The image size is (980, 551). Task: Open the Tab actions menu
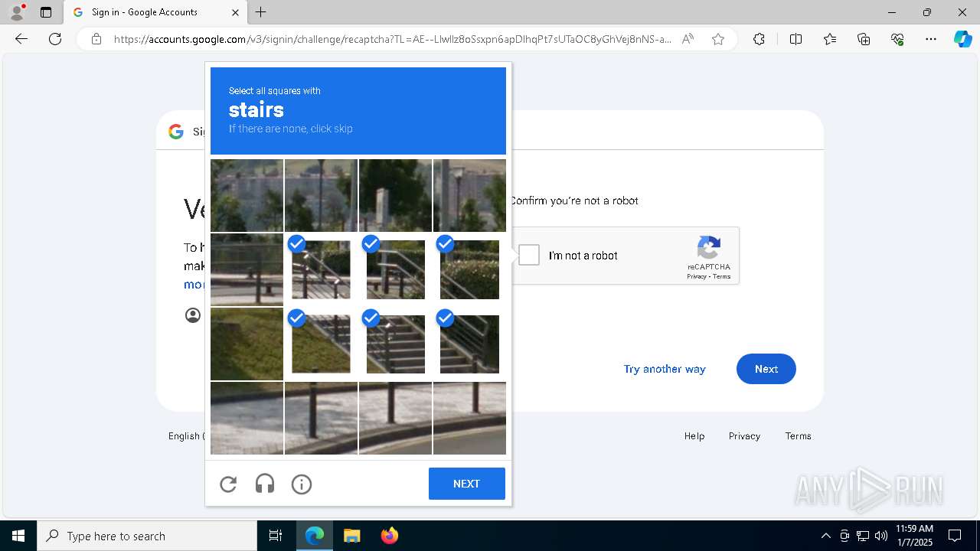(46, 12)
